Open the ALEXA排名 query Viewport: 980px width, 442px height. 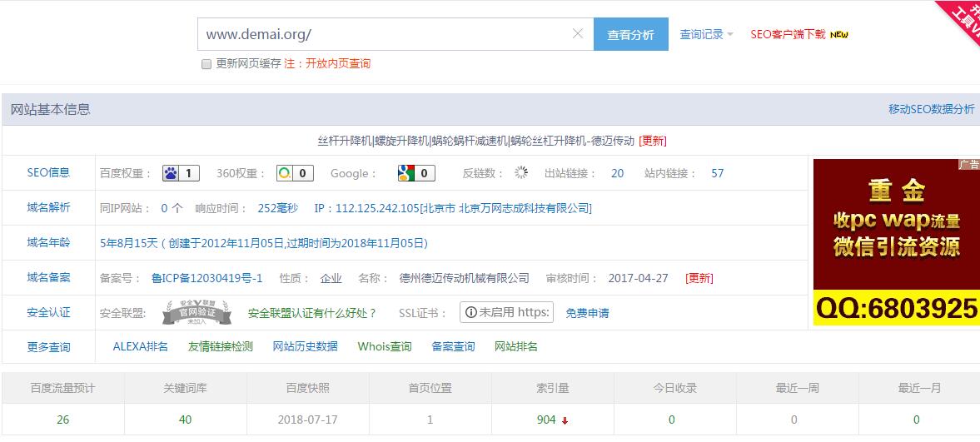point(141,346)
